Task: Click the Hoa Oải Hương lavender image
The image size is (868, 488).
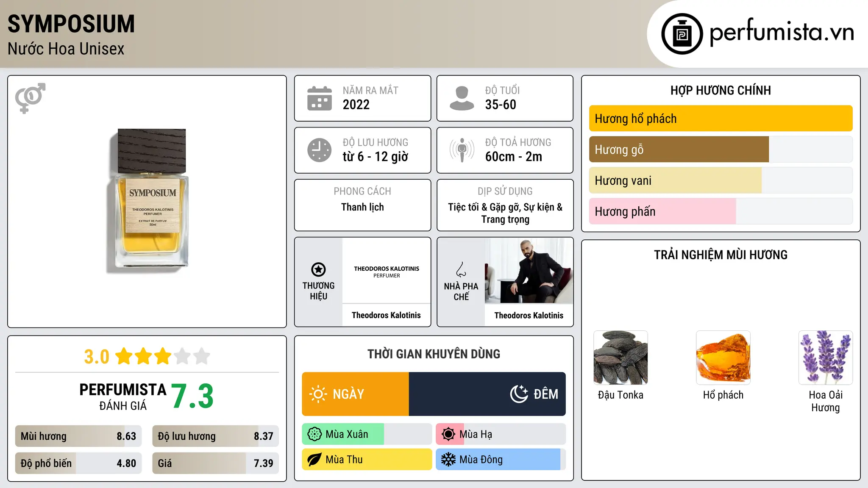Action: [x=826, y=358]
